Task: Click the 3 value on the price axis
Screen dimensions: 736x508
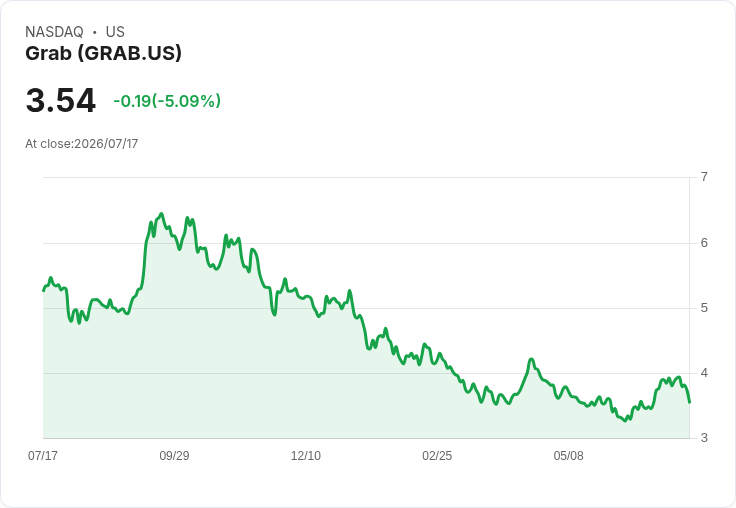Action: [704, 438]
